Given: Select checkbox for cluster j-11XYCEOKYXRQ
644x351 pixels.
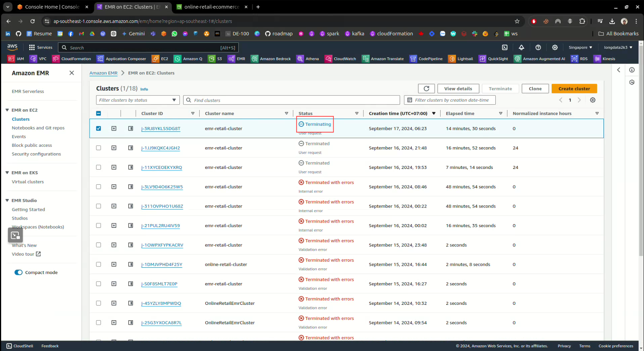Looking at the screenshot, I should point(98,167).
